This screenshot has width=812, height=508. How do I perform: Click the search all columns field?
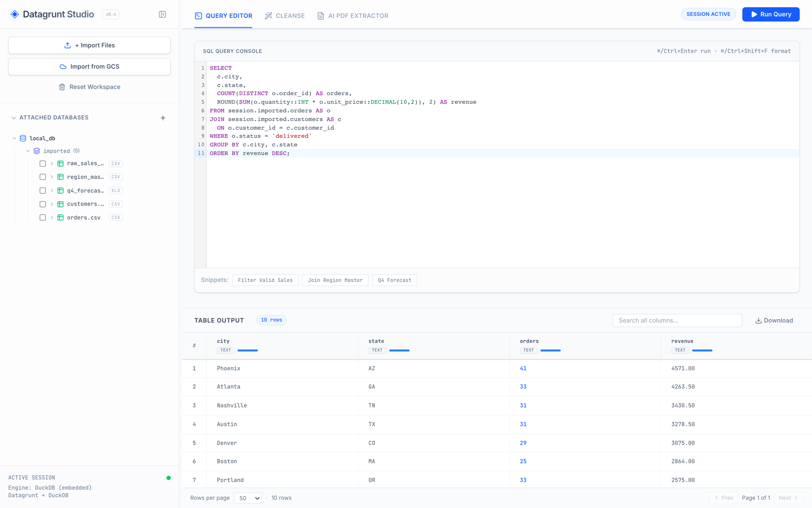pos(677,321)
